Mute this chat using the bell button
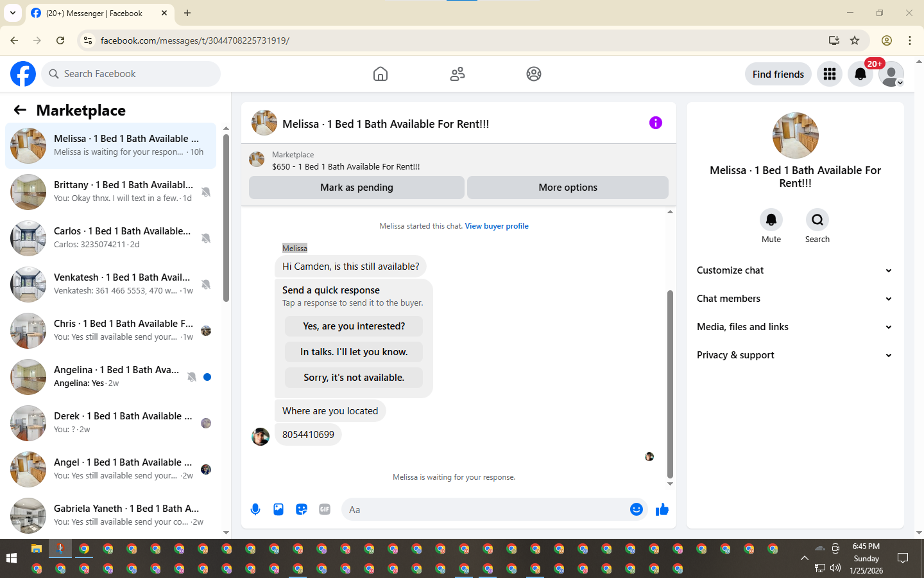 coord(771,220)
